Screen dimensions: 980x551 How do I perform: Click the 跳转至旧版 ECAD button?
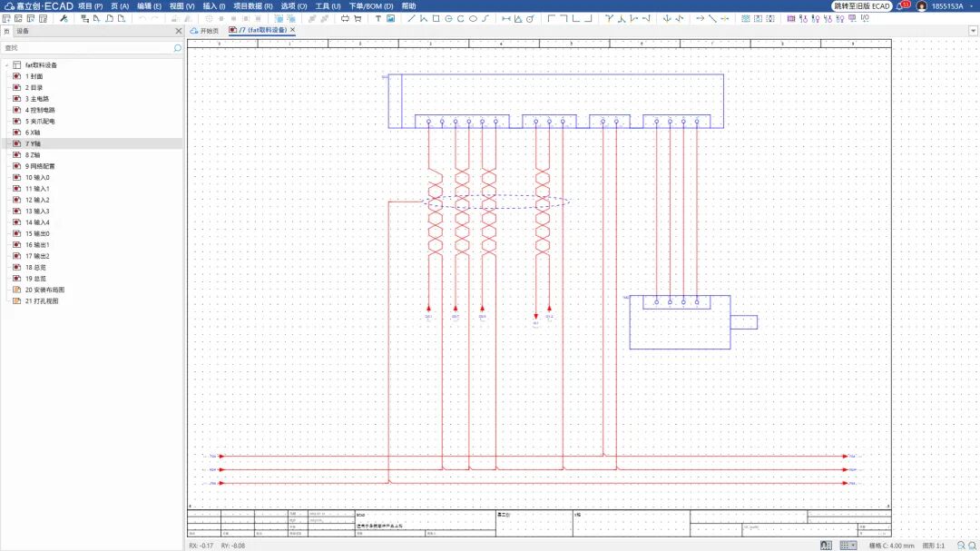(861, 6)
